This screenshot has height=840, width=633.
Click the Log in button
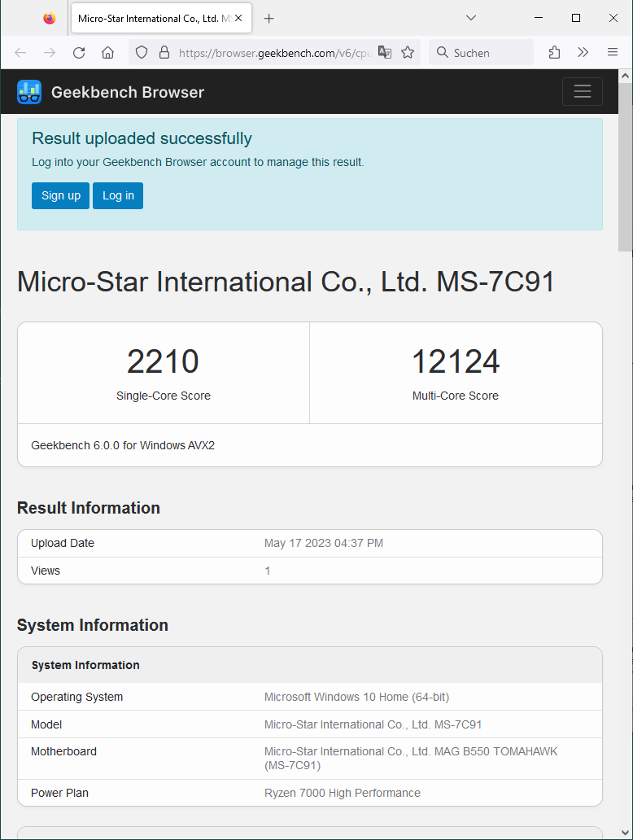pyautogui.click(x=118, y=195)
